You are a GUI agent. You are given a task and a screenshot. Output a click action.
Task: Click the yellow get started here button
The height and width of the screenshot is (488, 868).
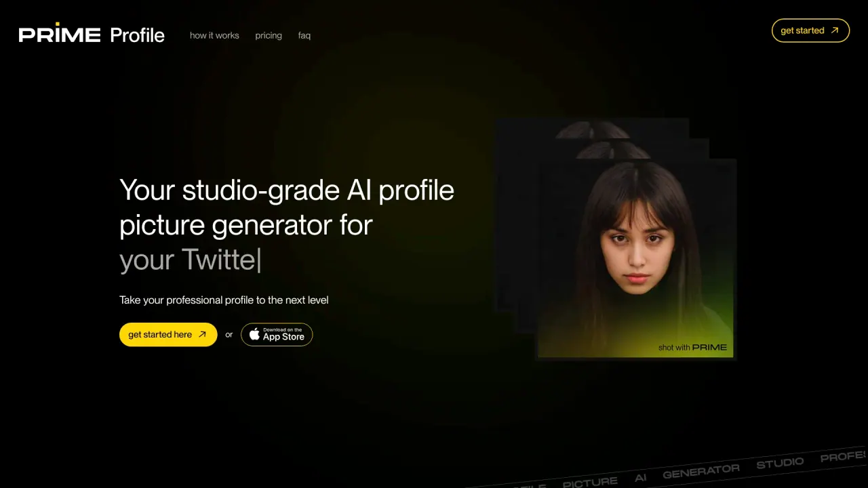[x=168, y=334]
